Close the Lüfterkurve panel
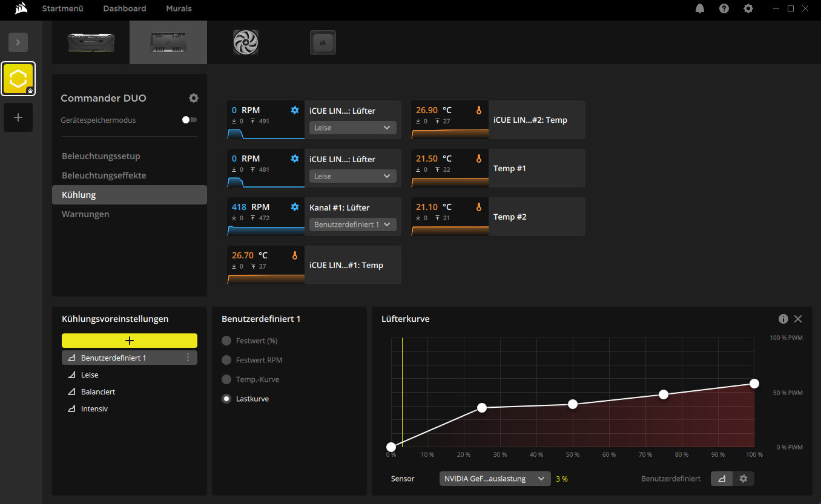Screen dimensions: 821x504 798,319
